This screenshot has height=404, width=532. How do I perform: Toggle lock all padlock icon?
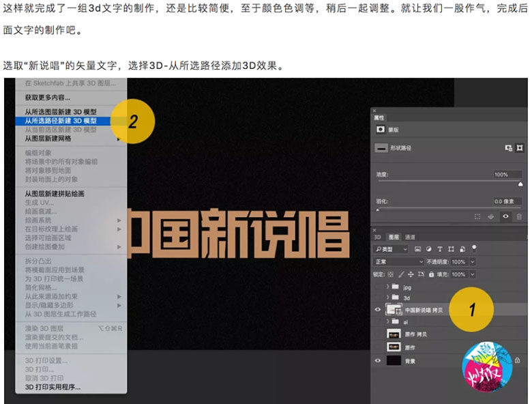coord(431,274)
